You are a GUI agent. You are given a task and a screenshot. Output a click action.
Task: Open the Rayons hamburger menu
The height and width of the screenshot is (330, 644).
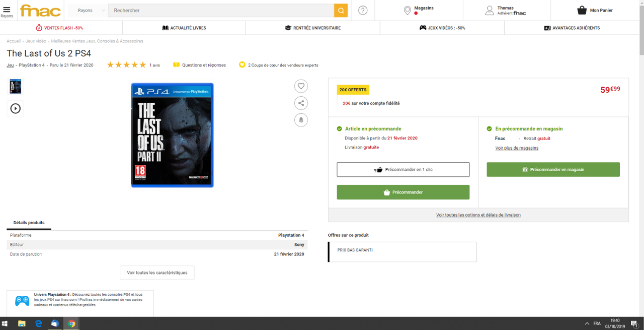pos(7,11)
